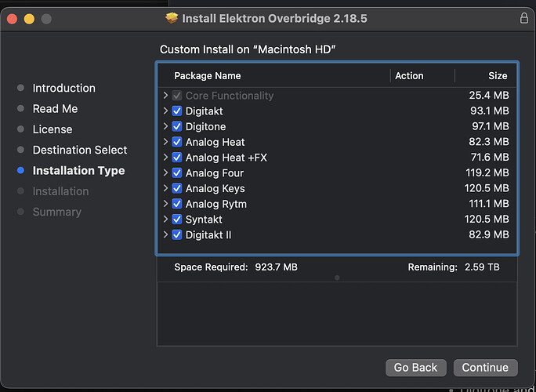Viewport: 536px width, 392px height.
Task: Click the lock icon in the title bar
Action: (x=523, y=18)
